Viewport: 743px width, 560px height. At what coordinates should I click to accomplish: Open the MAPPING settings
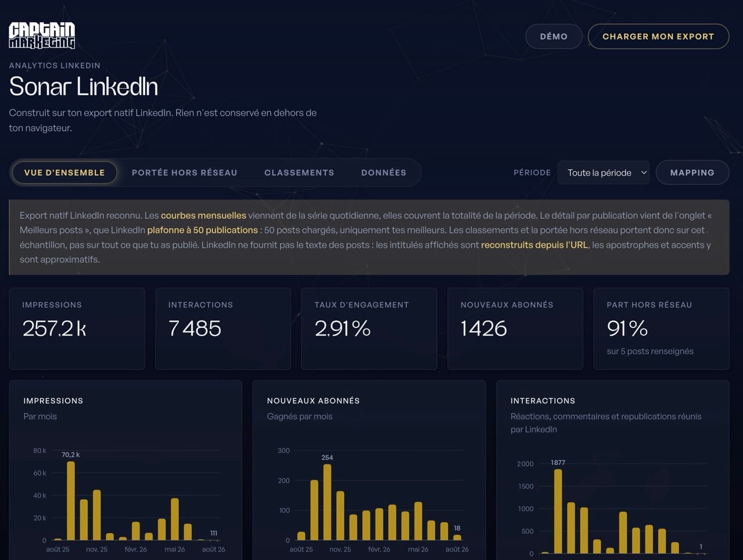click(x=692, y=172)
